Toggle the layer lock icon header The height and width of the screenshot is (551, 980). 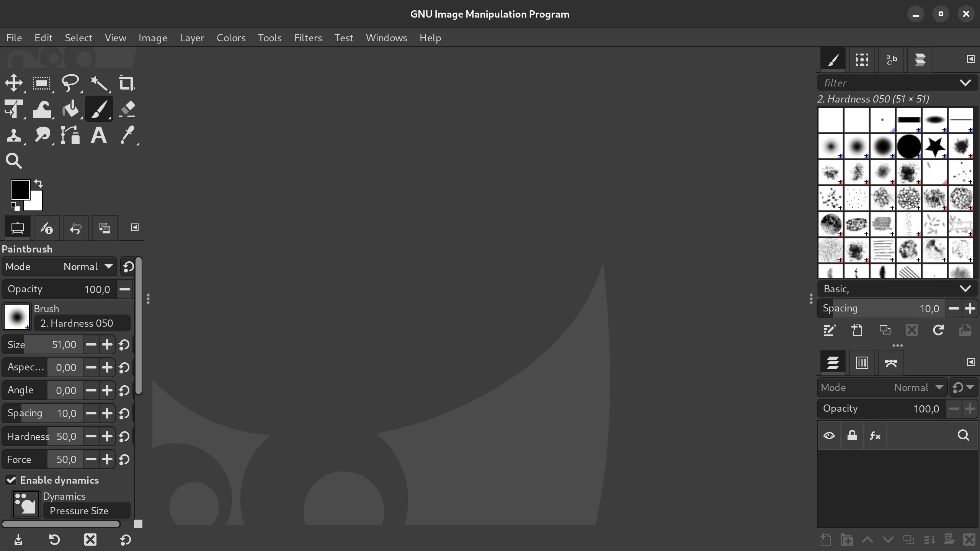(x=852, y=435)
